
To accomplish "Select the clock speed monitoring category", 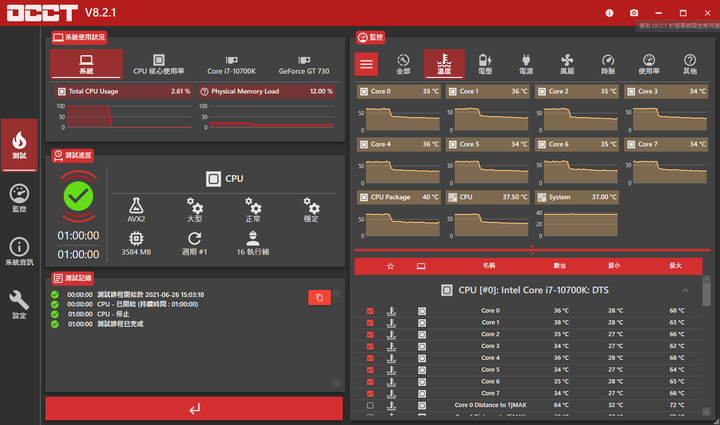I will point(608,64).
